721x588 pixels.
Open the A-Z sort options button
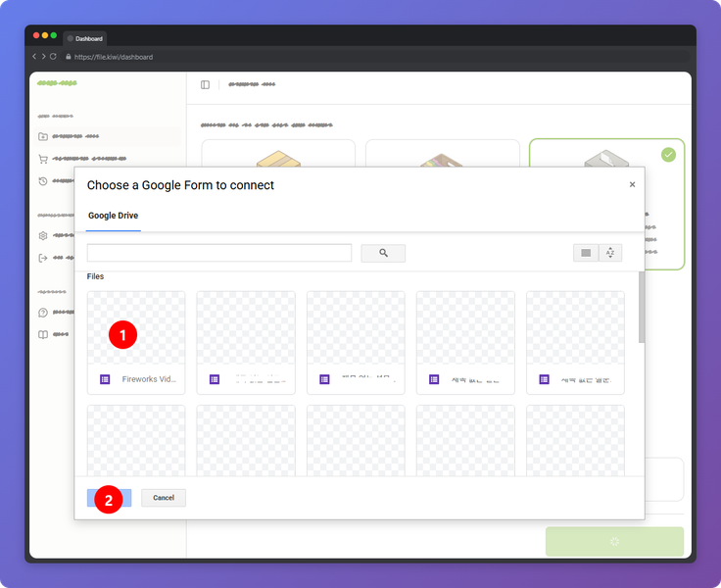coord(610,253)
